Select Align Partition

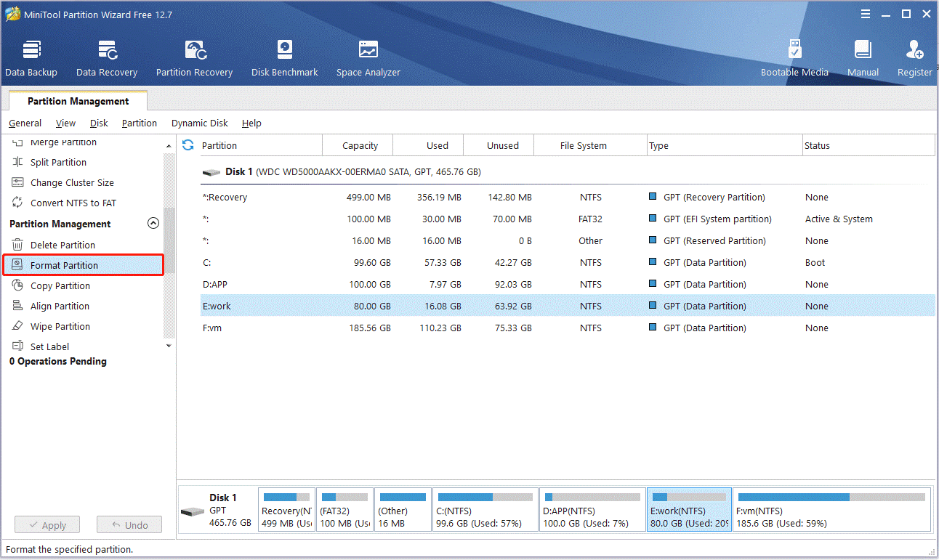click(60, 307)
